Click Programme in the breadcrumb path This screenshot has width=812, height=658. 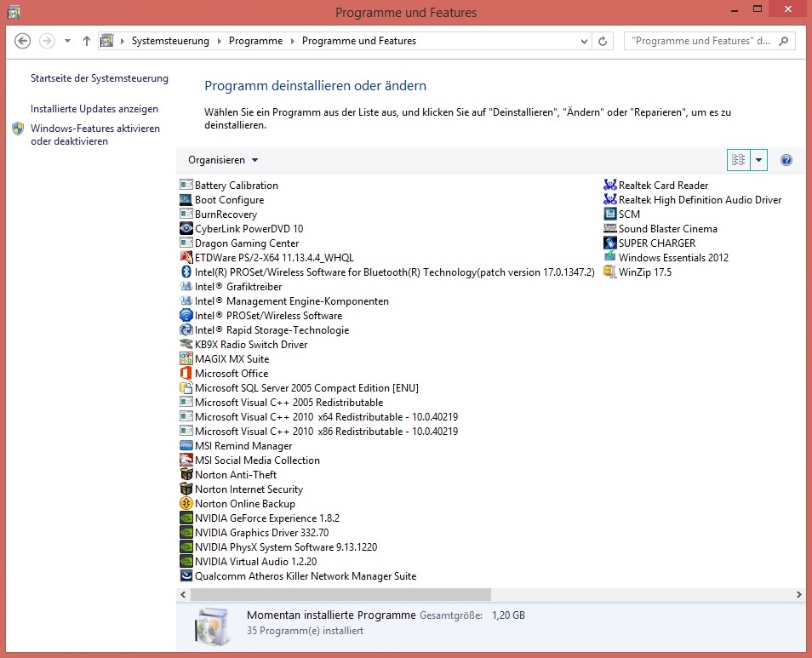pyautogui.click(x=256, y=41)
